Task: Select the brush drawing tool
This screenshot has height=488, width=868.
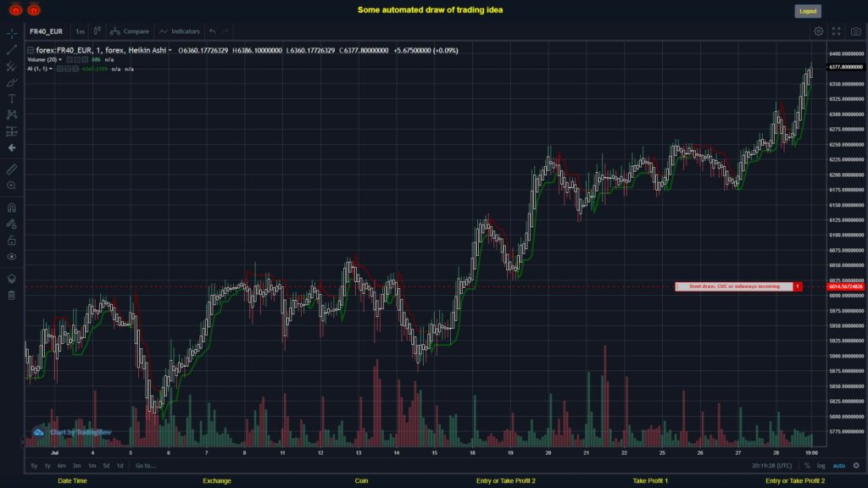Action: [x=12, y=82]
